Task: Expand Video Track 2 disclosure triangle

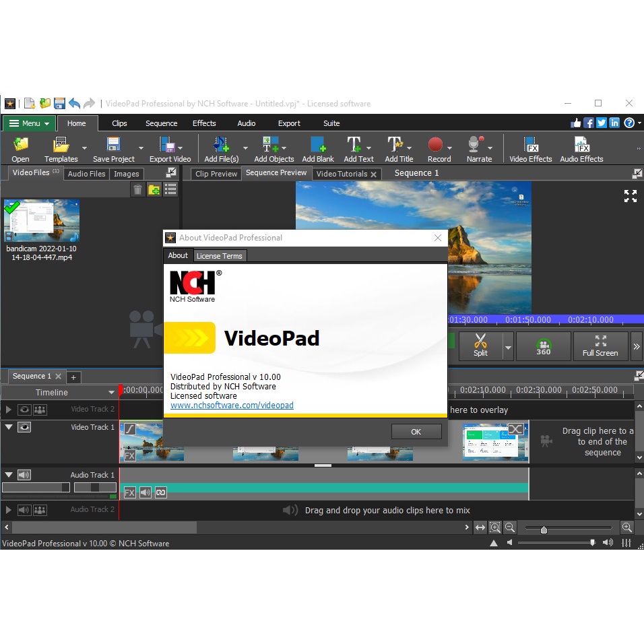Action: click(9, 409)
